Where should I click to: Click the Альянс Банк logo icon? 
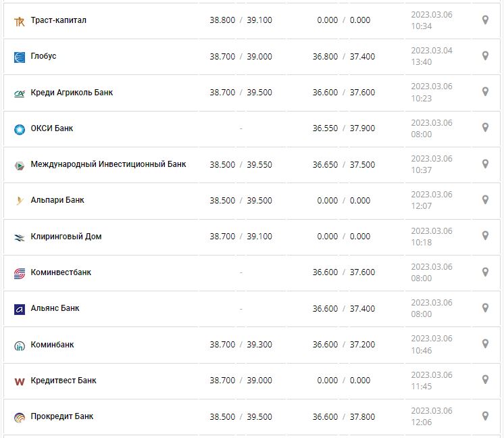click(20, 310)
